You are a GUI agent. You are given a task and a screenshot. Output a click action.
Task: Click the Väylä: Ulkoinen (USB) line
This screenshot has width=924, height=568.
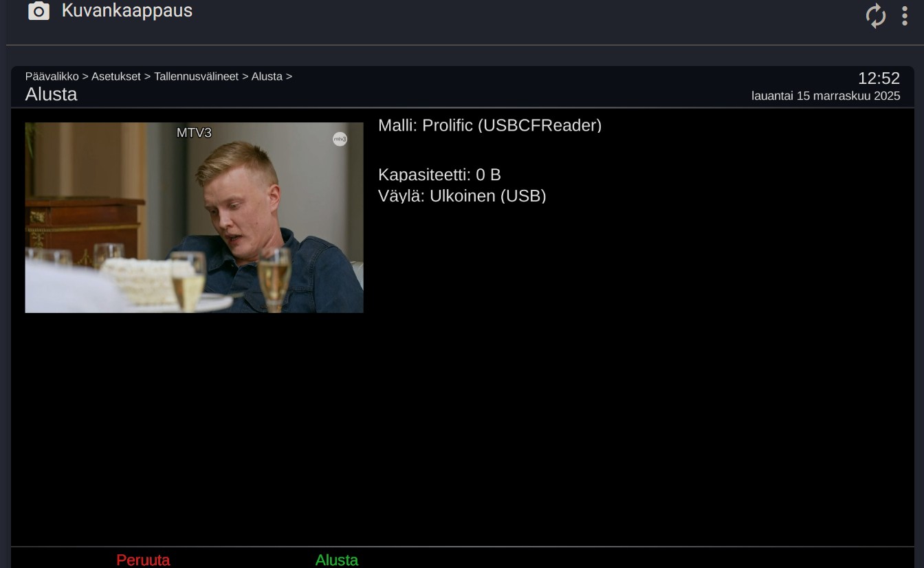(462, 196)
